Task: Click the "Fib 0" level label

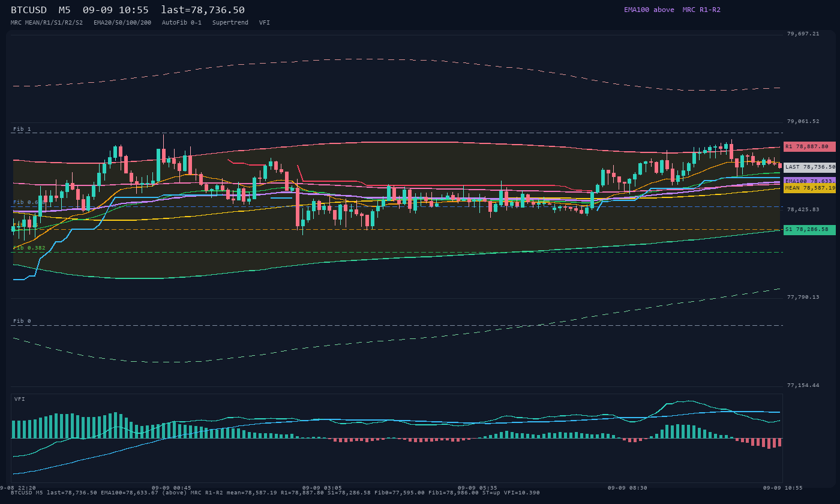Action: click(x=22, y=322)
